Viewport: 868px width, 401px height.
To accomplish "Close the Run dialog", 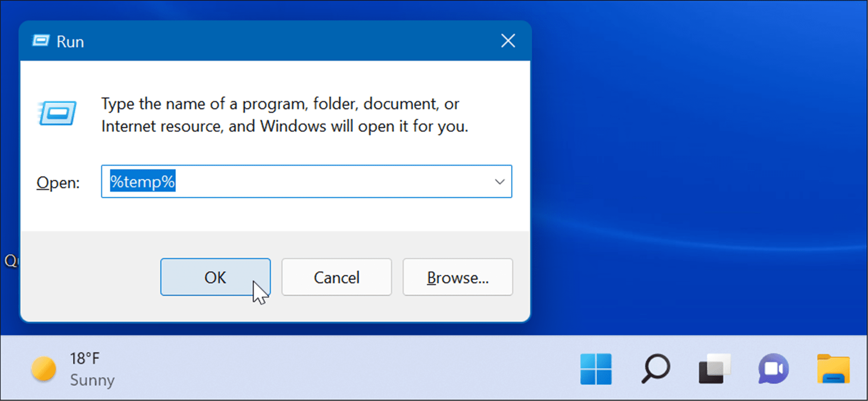I will tap(507, 41).
